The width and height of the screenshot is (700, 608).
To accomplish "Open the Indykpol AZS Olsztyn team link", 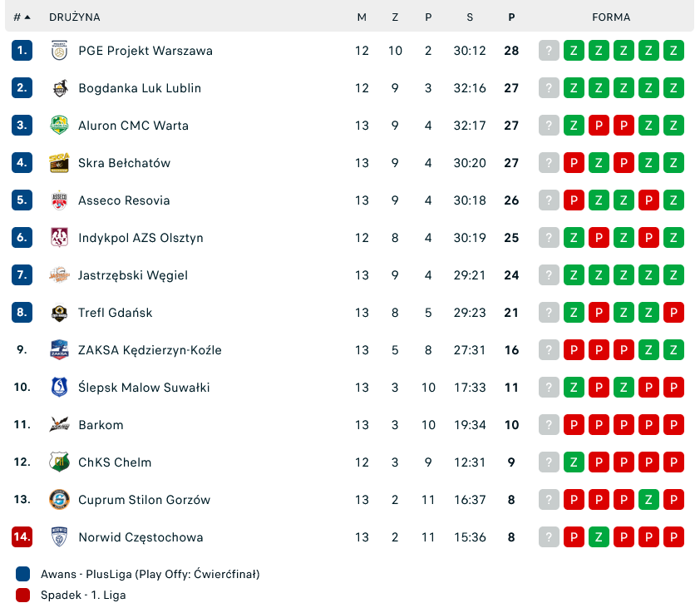I will 140,238.
